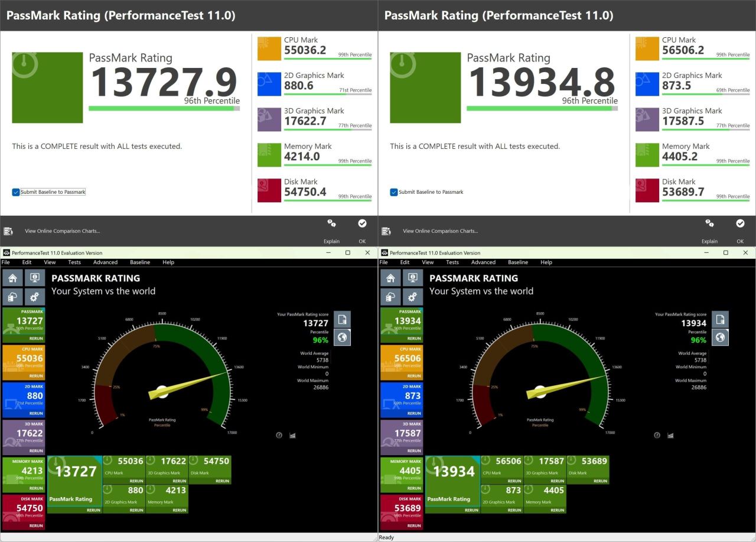Open the settings gears icon in the 13727 window
This screenshot has width=756, height=542.
click(35, 297)
